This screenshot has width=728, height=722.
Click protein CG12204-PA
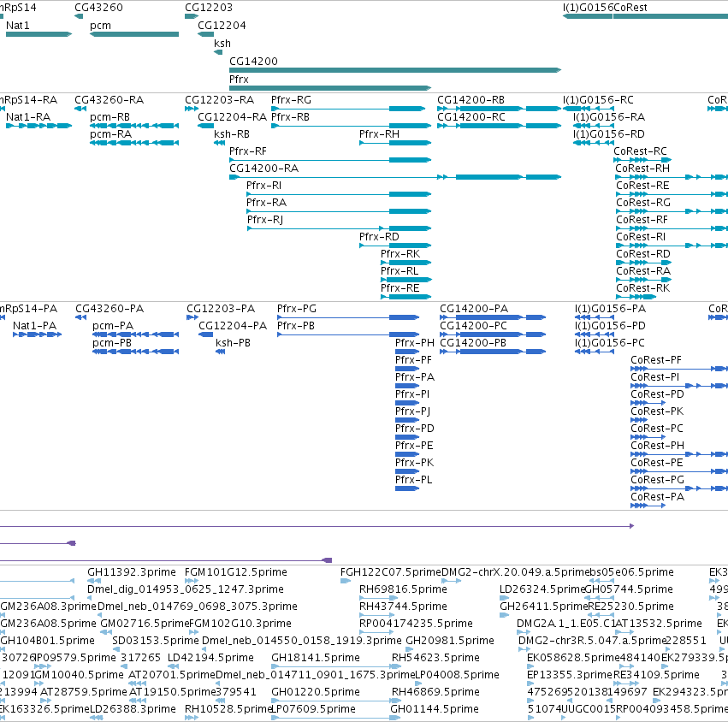205,334
